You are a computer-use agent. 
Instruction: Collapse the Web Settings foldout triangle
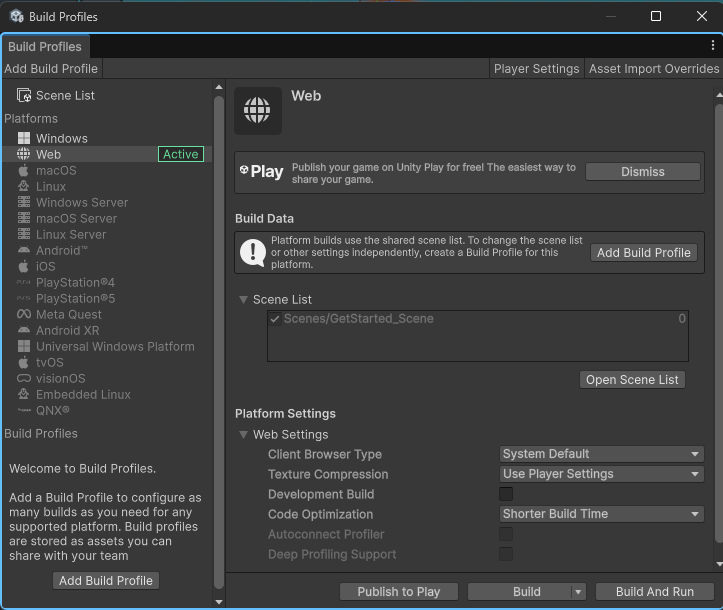pyautogui.click(x=243, y=434)
